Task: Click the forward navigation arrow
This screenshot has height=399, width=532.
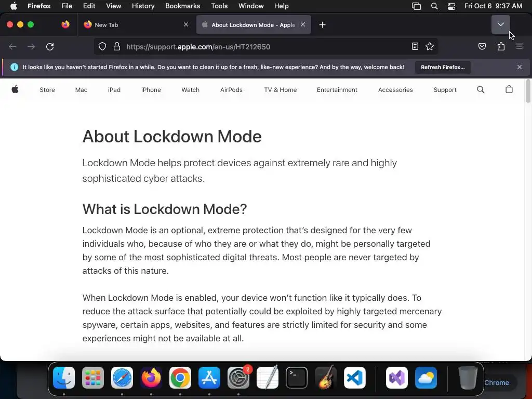Action: [x=31, y=46]
